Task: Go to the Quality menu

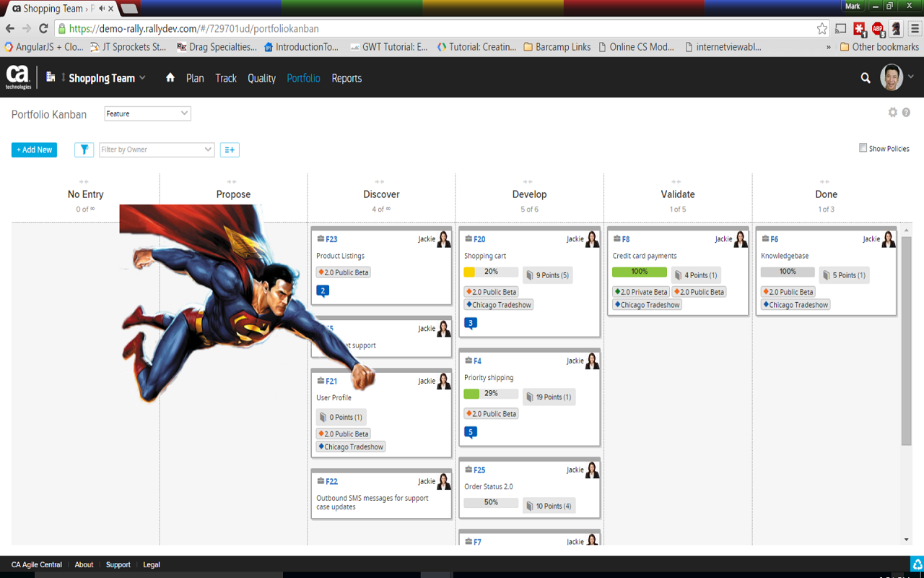Action: (261, 78)
